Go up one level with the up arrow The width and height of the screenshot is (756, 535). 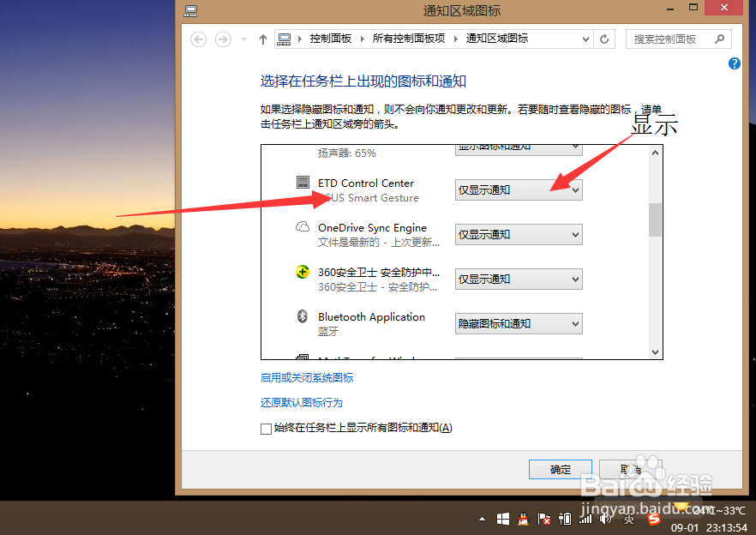pos(263,39)
